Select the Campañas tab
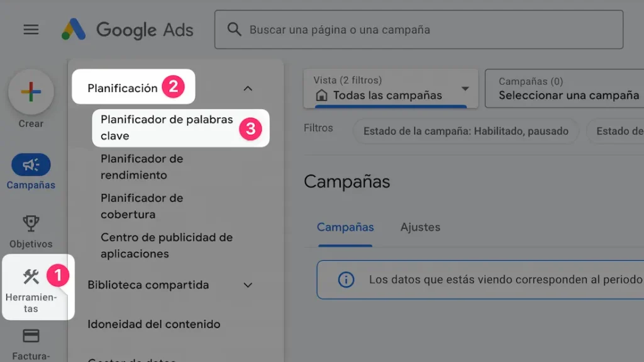Screen dimensions: 644x362 tap(345, 227)
